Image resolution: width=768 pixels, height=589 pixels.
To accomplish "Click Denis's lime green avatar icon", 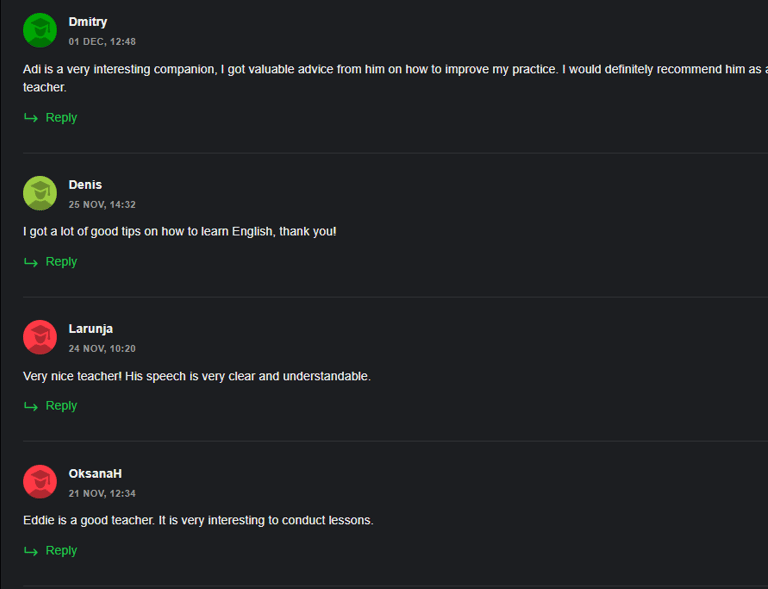I will (x=40, y=193).
